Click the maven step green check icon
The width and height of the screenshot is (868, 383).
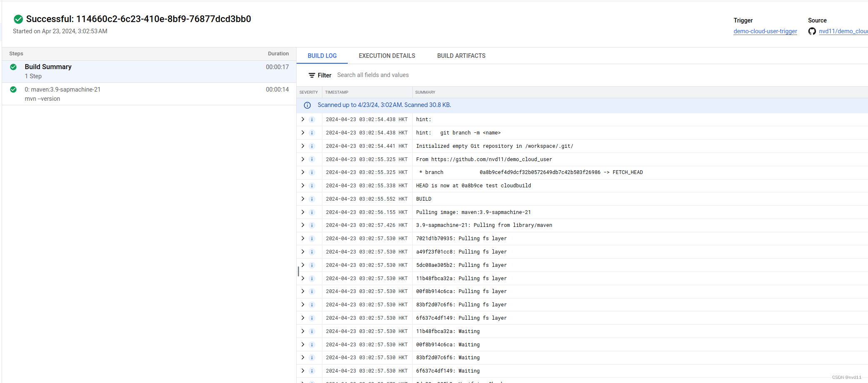[13, 90]
